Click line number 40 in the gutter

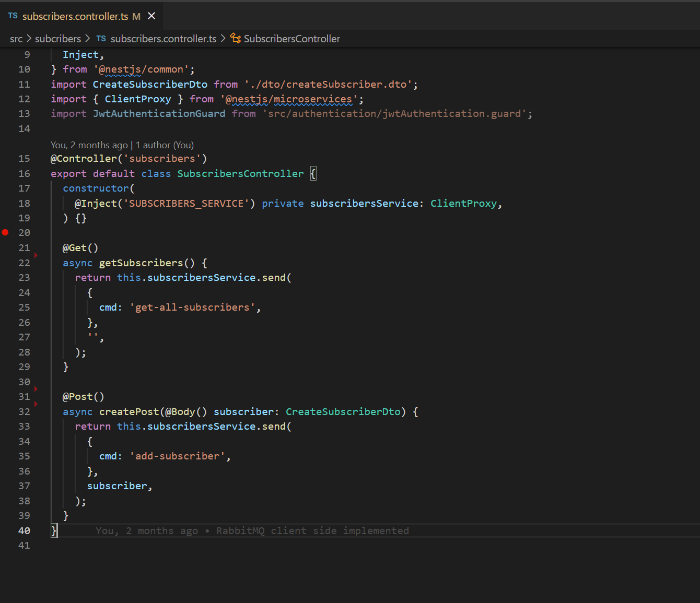tap(24, 531)
